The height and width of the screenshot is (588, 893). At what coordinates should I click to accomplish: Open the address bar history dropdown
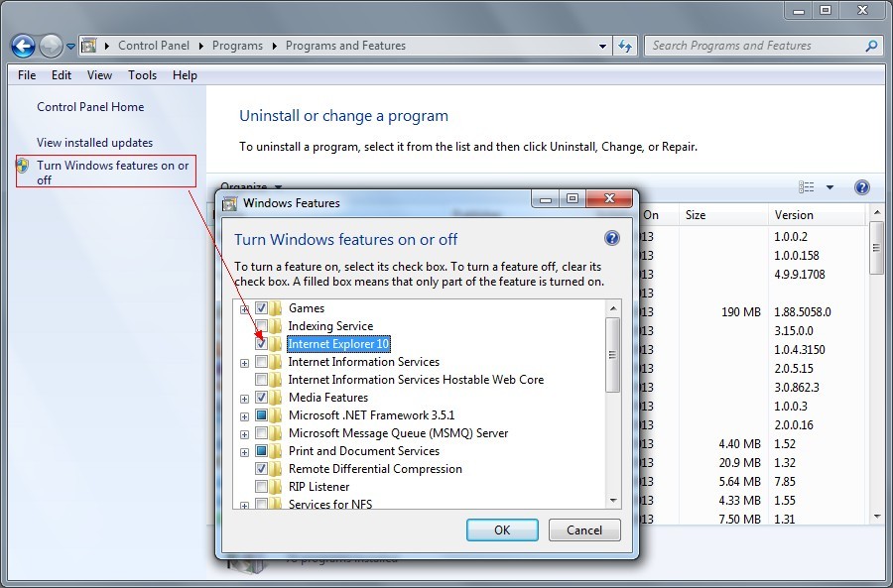pos(602,46)
